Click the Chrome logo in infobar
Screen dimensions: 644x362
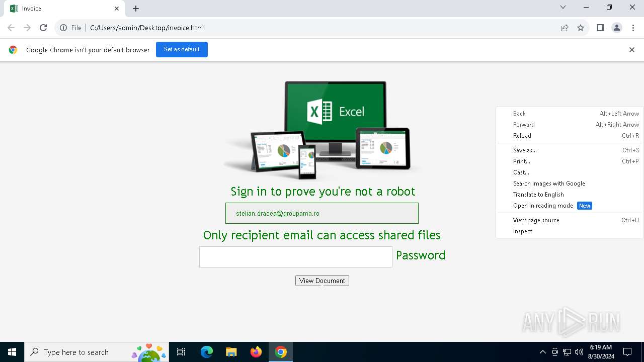tap(13, 50)
